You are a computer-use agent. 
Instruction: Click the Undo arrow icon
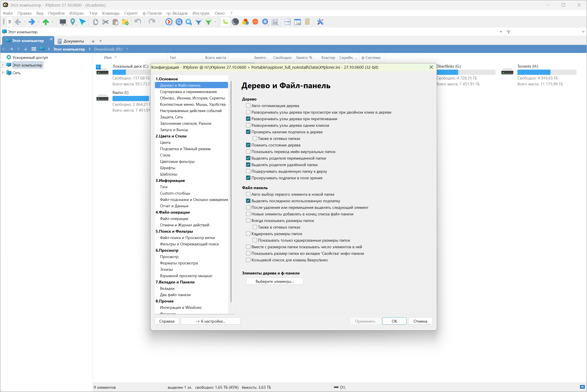coord(138,22)
